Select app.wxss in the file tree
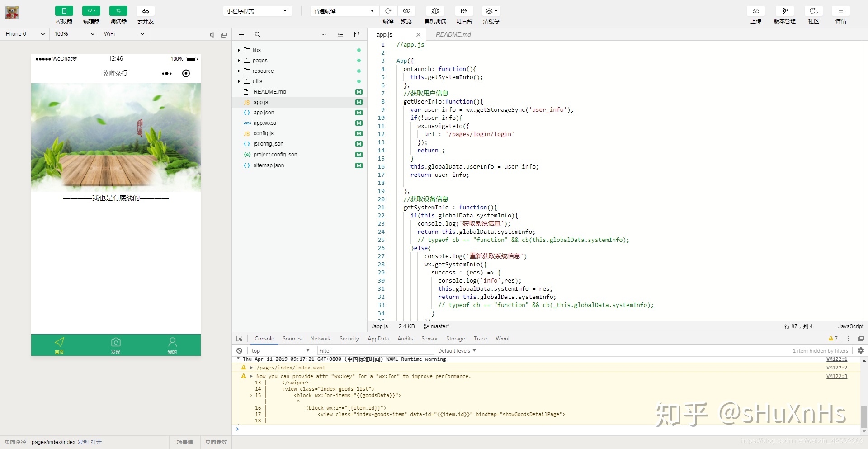The width and height of the screenshot is (868, 449). [x=299, y=123]
